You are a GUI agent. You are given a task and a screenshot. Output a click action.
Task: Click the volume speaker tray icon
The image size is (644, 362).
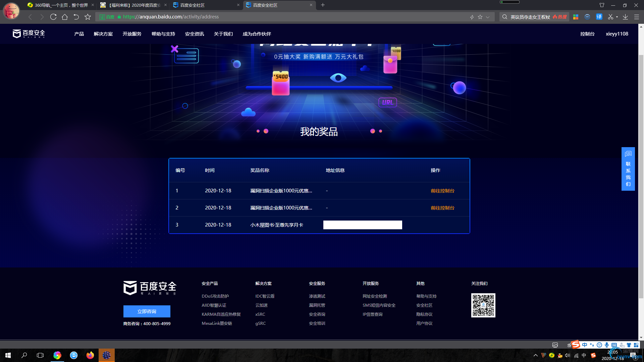tap(568, 356)
